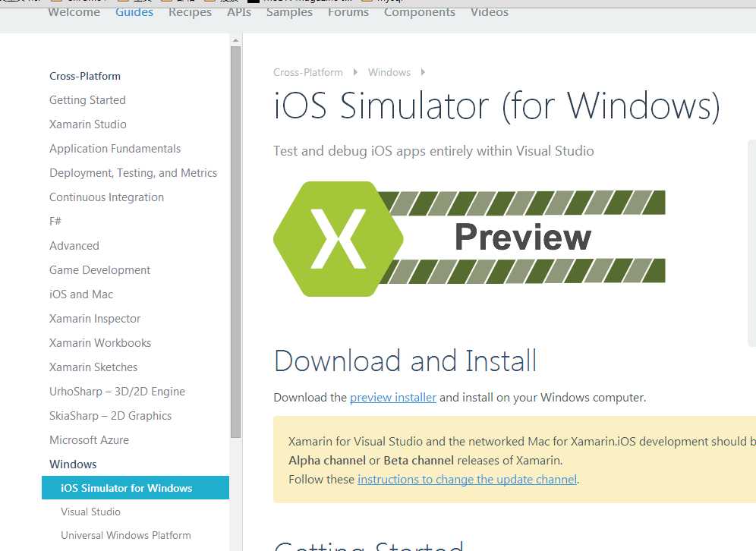Open Universal Windows Platform sub-item
The width and height of the screenshot is (756, 551).
126,536
